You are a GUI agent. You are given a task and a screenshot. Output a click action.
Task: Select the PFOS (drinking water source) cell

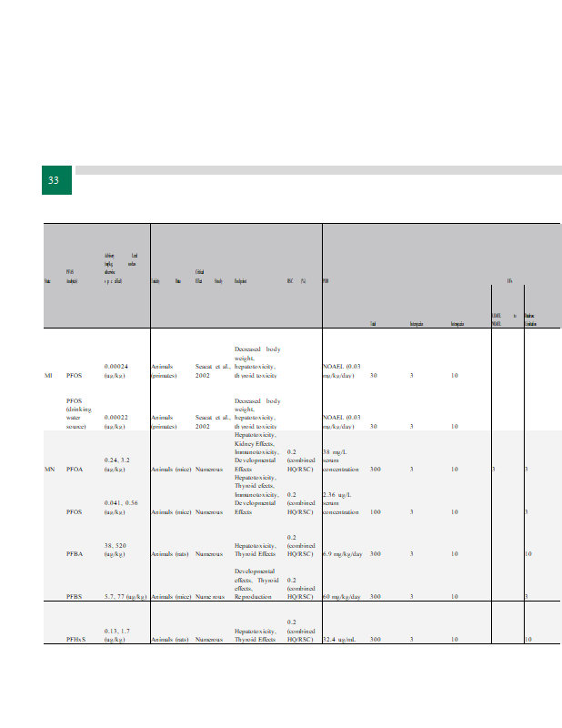(x=79, y=413)
